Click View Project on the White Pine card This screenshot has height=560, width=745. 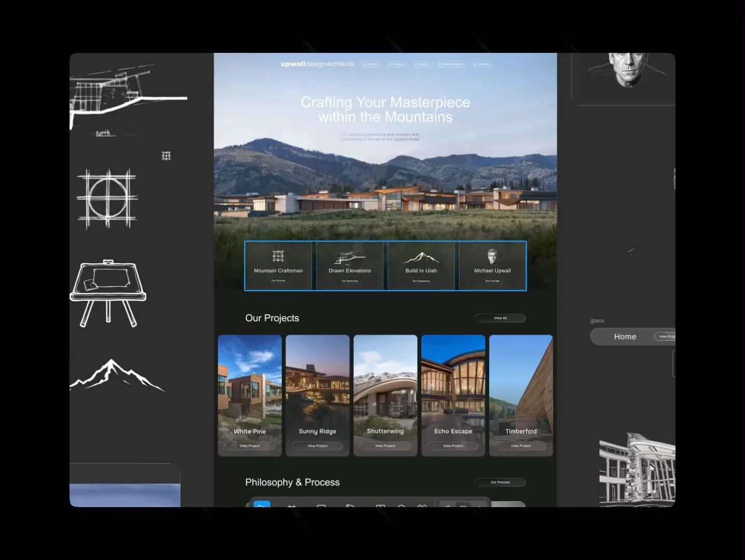(250, 446)
